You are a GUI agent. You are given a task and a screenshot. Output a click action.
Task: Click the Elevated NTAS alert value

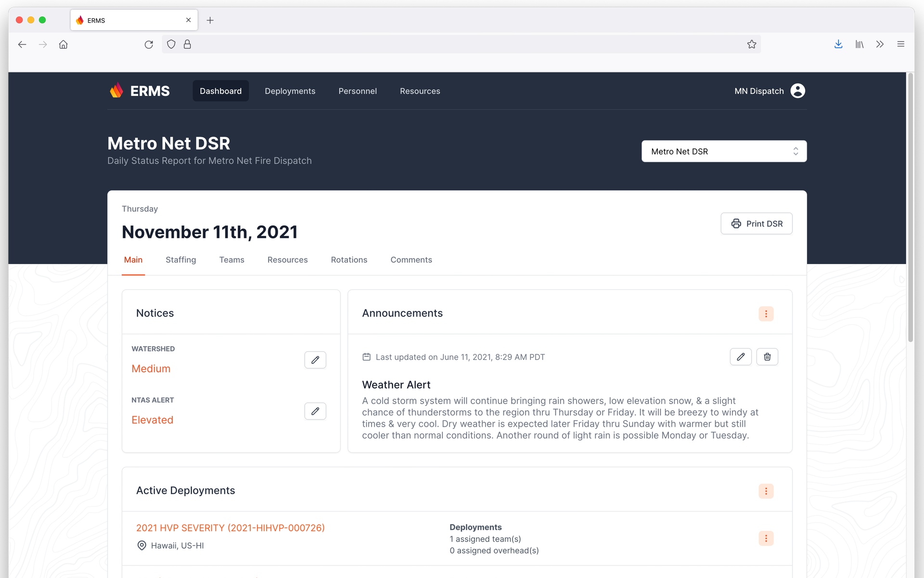point(153,420)
